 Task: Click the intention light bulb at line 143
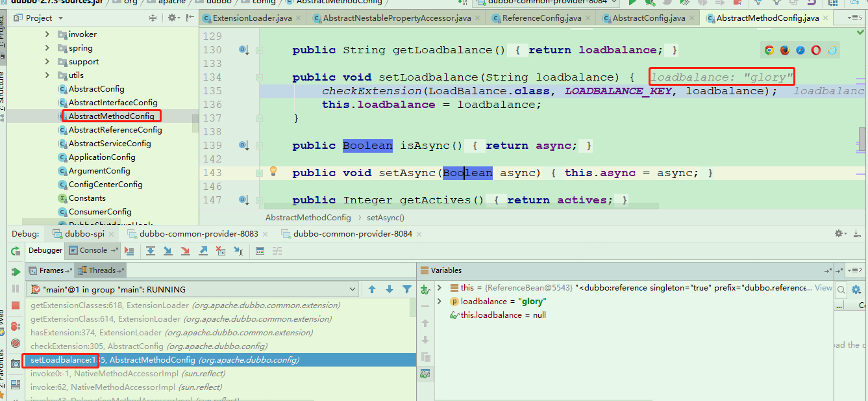click(273, 171)
